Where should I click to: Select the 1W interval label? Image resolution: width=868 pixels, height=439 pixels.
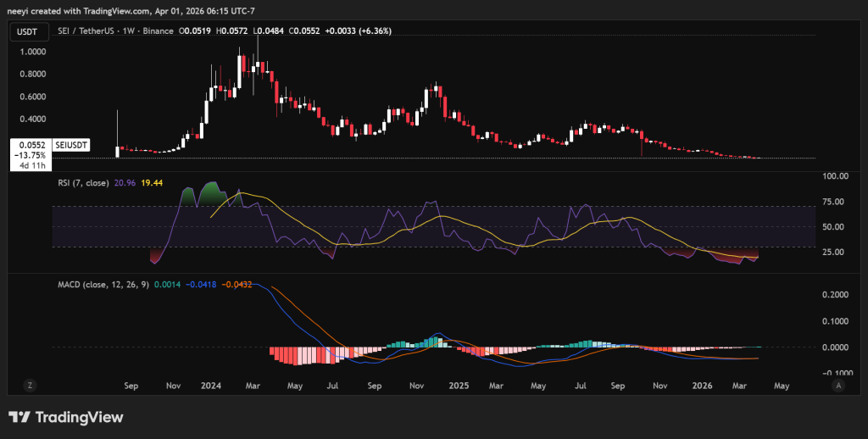pyautogui.click(x=130, y=31)
